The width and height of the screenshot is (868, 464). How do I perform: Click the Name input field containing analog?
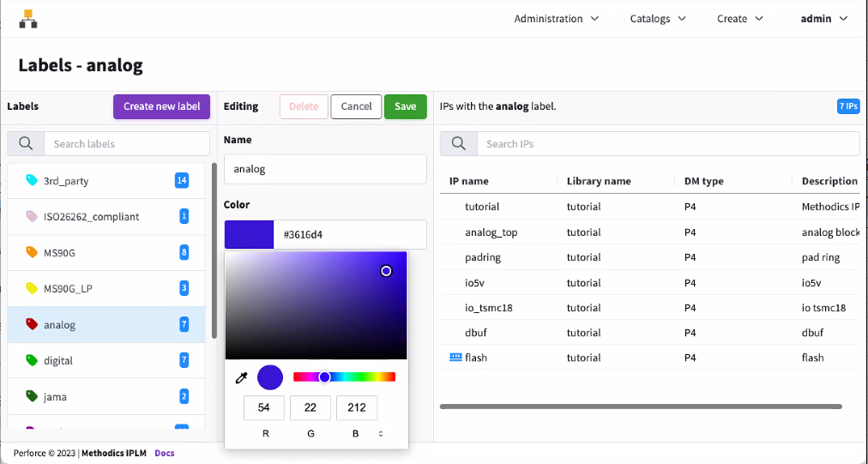[325, 169]
